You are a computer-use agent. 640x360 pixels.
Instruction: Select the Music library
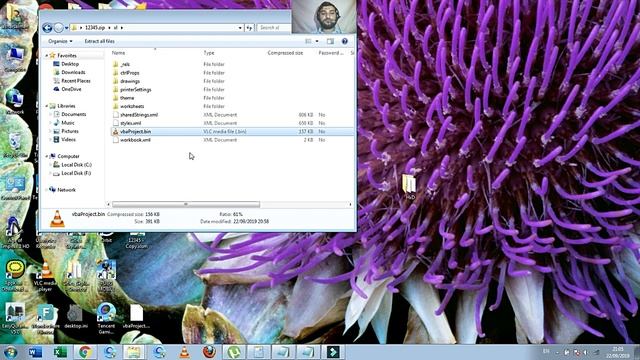[x=68, y=123]
